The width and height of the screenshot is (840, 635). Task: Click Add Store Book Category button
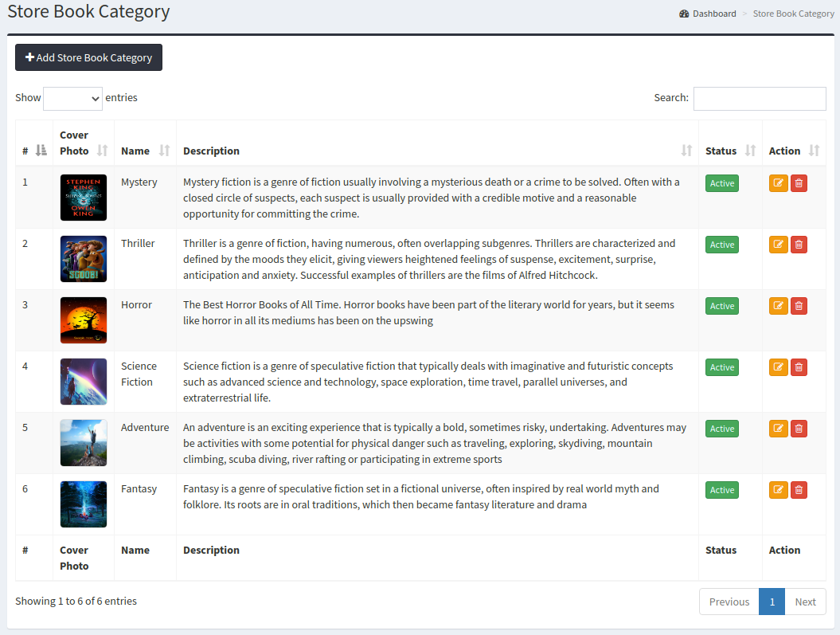88,57
